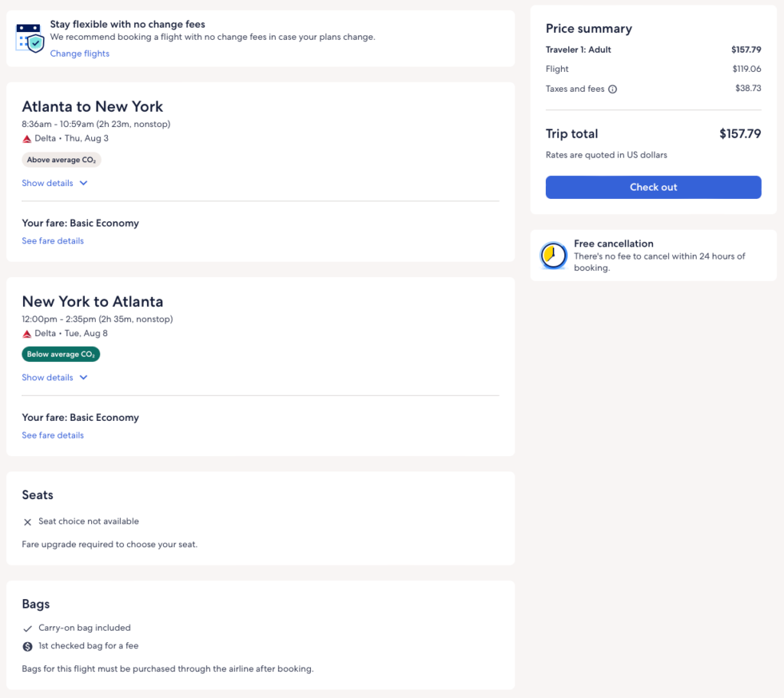Open the Change flights link
This screenshot has width=784, height=698.
pyautogui.click(x=80, y=54)
